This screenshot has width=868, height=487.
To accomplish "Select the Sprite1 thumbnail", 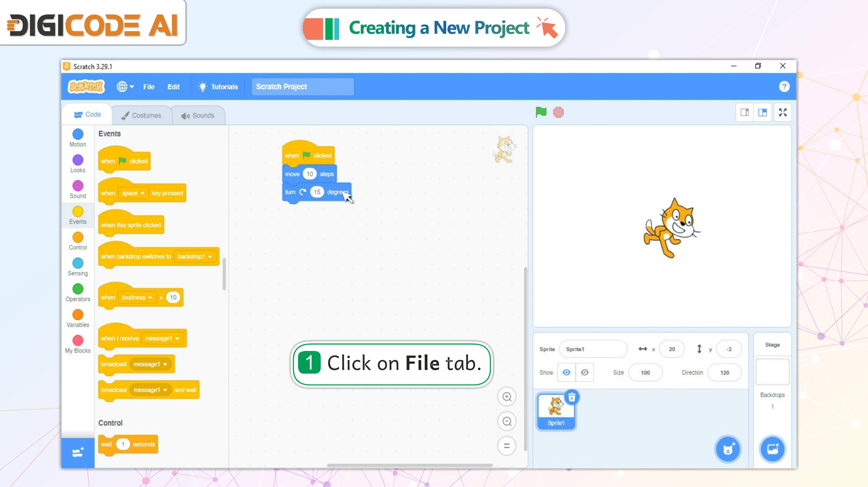I will (x=556, y=411).
